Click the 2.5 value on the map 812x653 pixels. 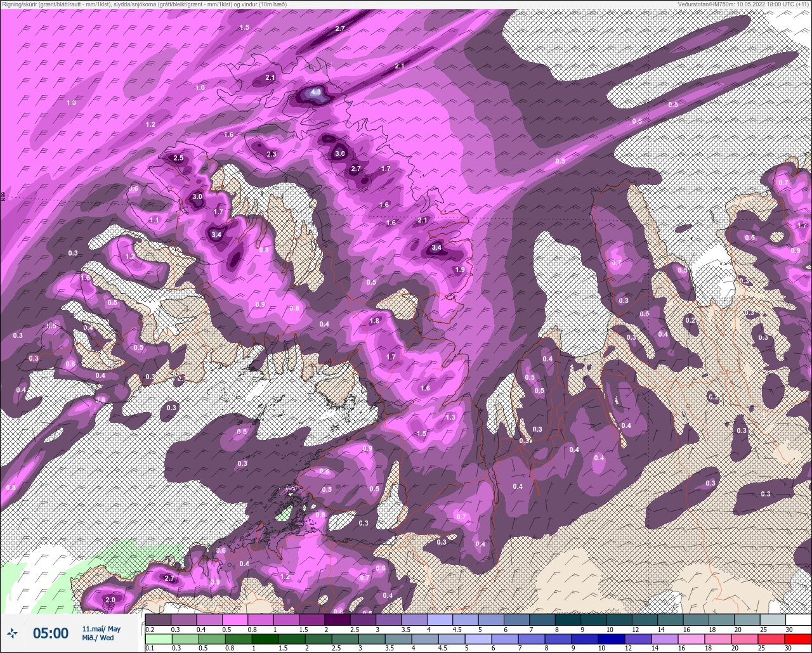click(178, 158)
